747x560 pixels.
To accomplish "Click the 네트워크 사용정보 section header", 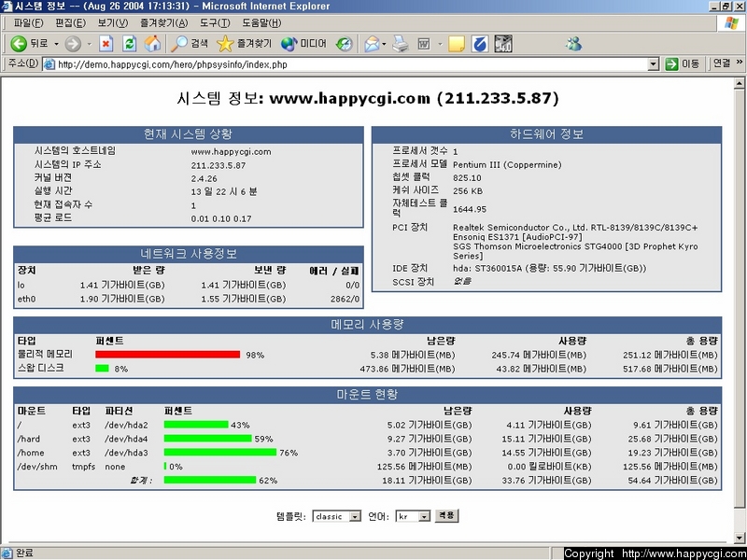I will point(189,254).
